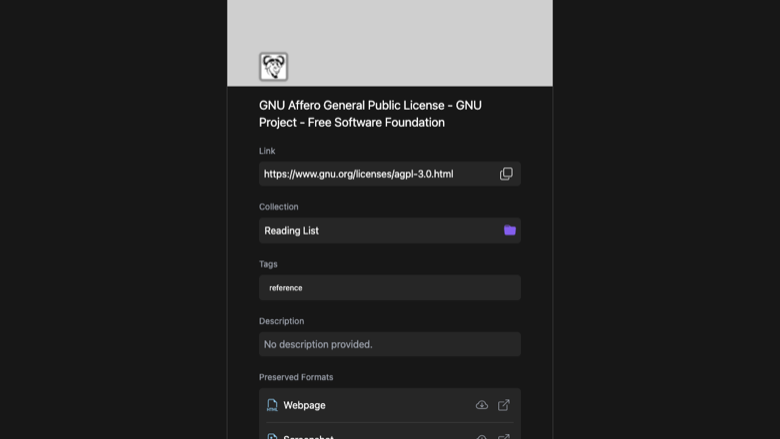Open Webpage format in new tab
Screen dimensions: 780x439
[x=503, y=405]
